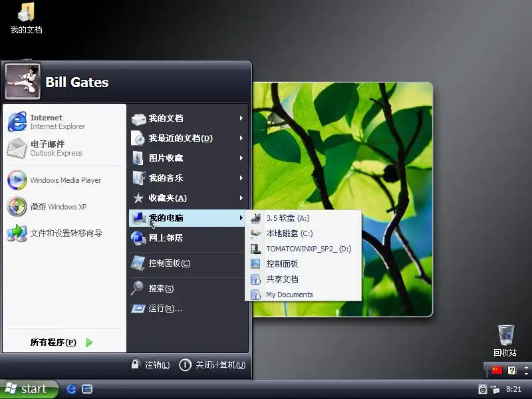Image resolution: width=532 pixels, height=399 pixels.
Task: Open the 漫游 Windows XP tour icon
Action: click(x=17, y=207)
